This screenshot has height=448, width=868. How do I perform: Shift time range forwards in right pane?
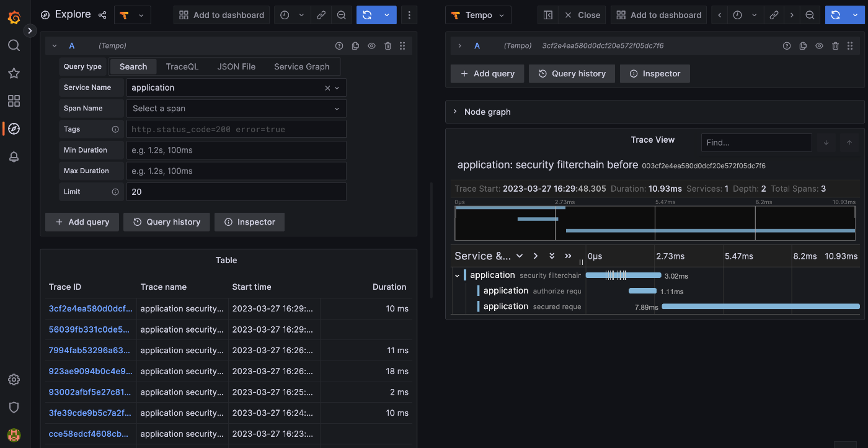pyautogui.click(x=792, y=15)
